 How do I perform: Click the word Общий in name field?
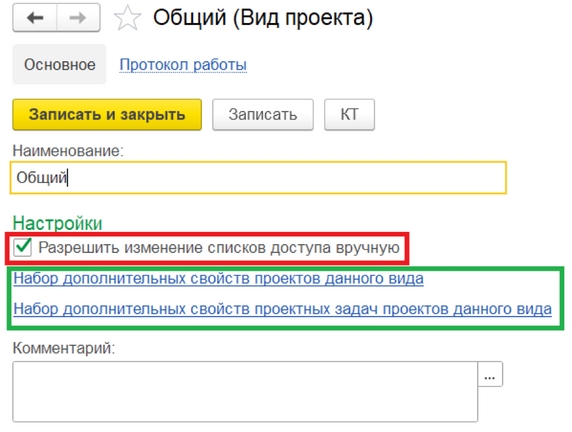coord(42,178)
